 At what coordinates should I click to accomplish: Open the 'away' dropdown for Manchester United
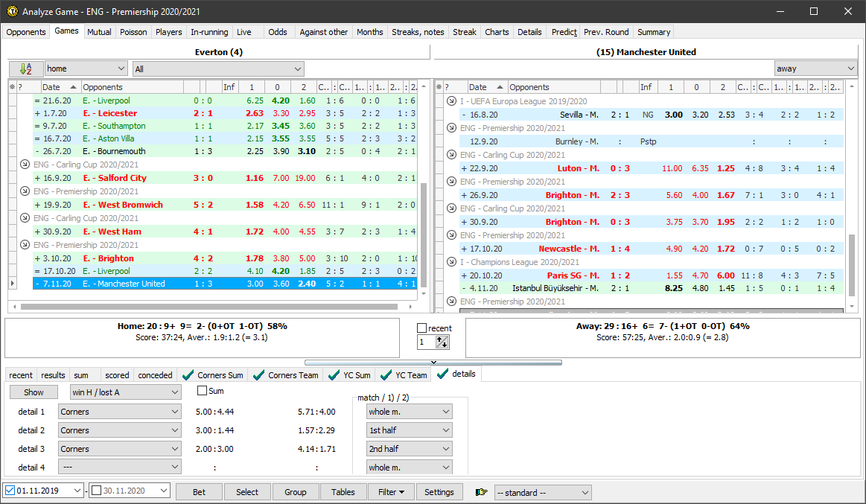click(x=815, y=68)
